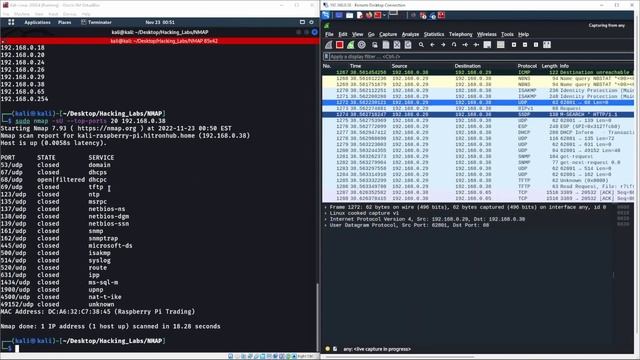Open Wireshark Help menu
Screen dimensions: 640x360
pos(523,34)
